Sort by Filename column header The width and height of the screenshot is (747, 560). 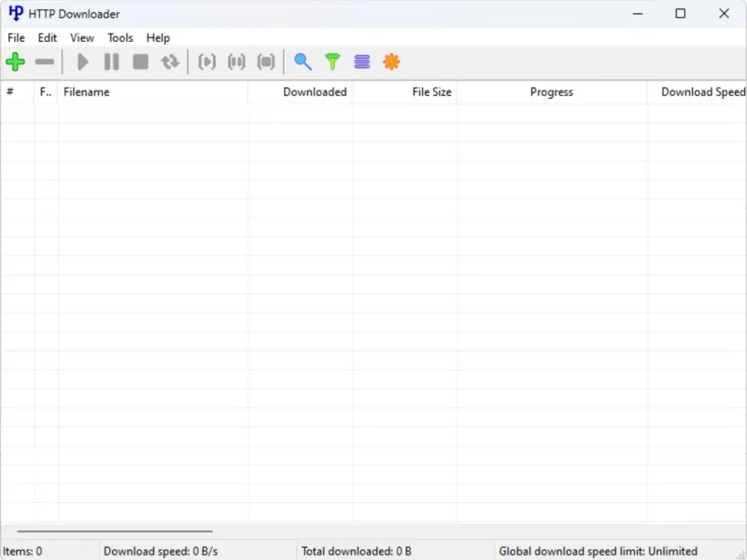pyautogui.click(x=153, y=91)
